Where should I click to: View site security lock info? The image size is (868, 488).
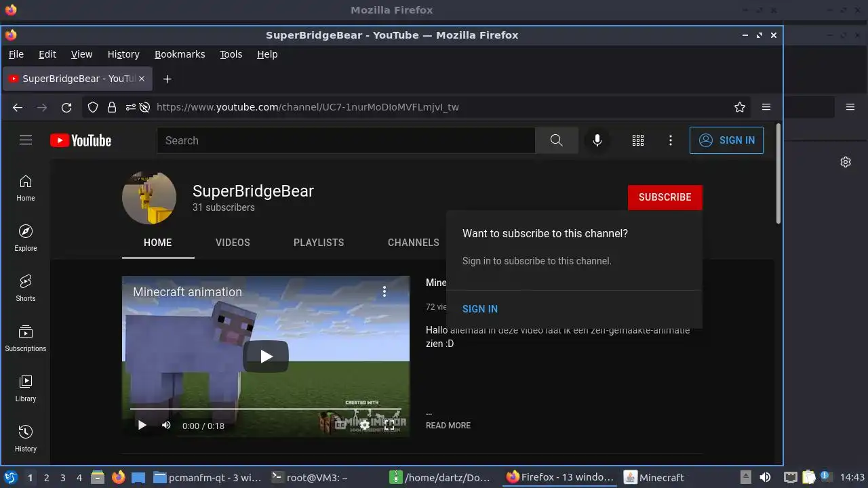111,107
